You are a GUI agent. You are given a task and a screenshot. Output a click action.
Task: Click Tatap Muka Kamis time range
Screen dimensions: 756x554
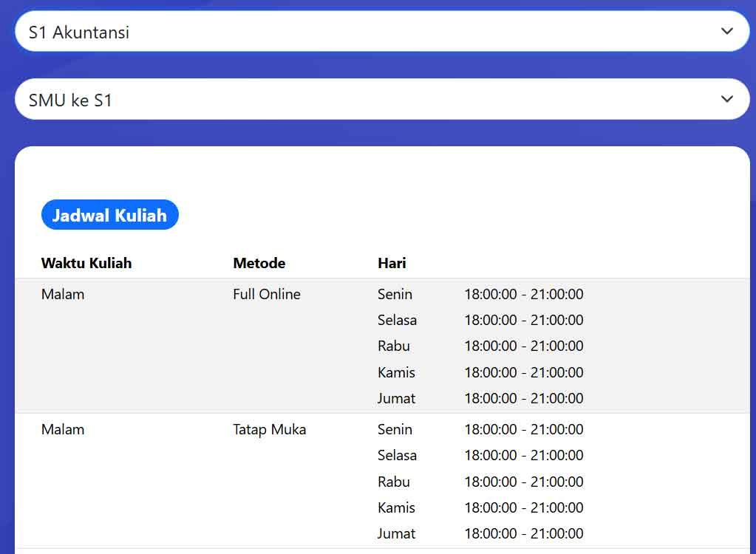tap(524, 507)
